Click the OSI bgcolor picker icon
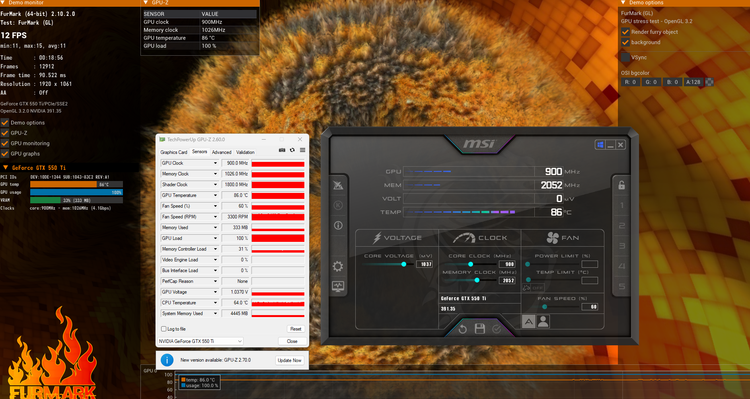This screenshot has width=750, height=399. pos(710,82)
